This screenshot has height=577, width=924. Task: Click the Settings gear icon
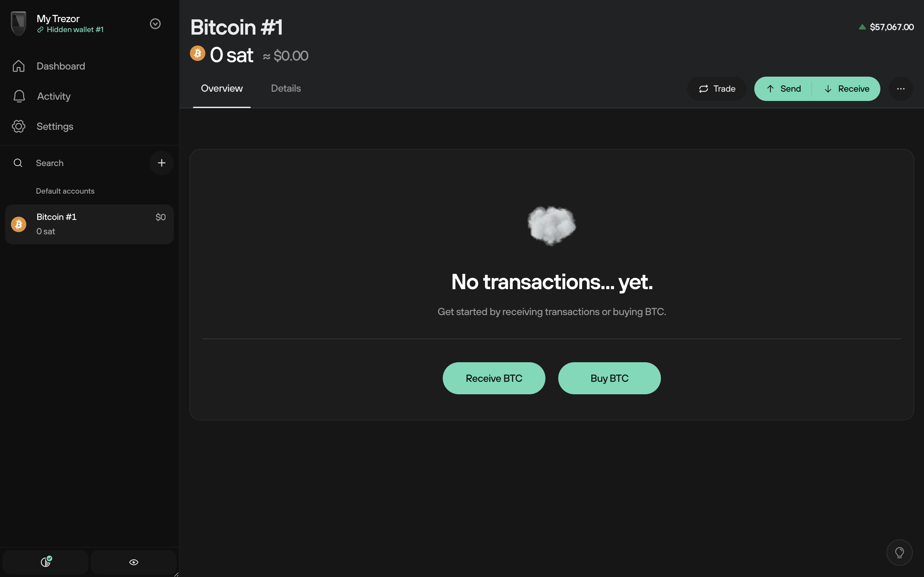[x=18, y=126]
